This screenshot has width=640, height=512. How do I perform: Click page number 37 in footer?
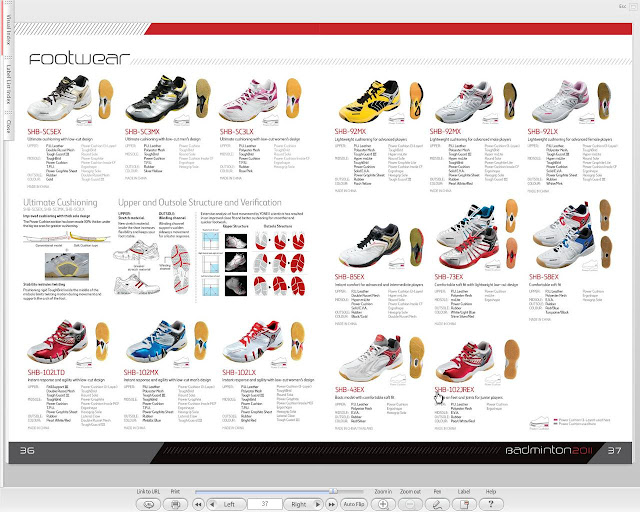click(x=614, y=451)
